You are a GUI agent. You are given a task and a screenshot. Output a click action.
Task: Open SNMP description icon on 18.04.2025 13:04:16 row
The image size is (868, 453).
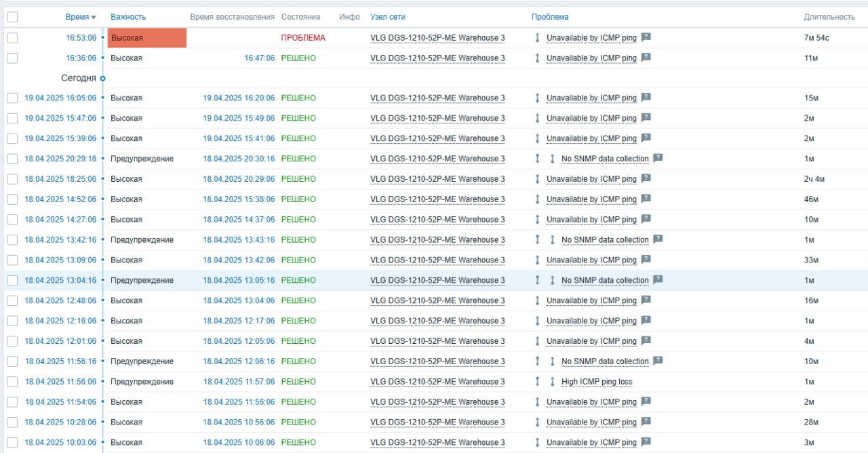(658, 279)
